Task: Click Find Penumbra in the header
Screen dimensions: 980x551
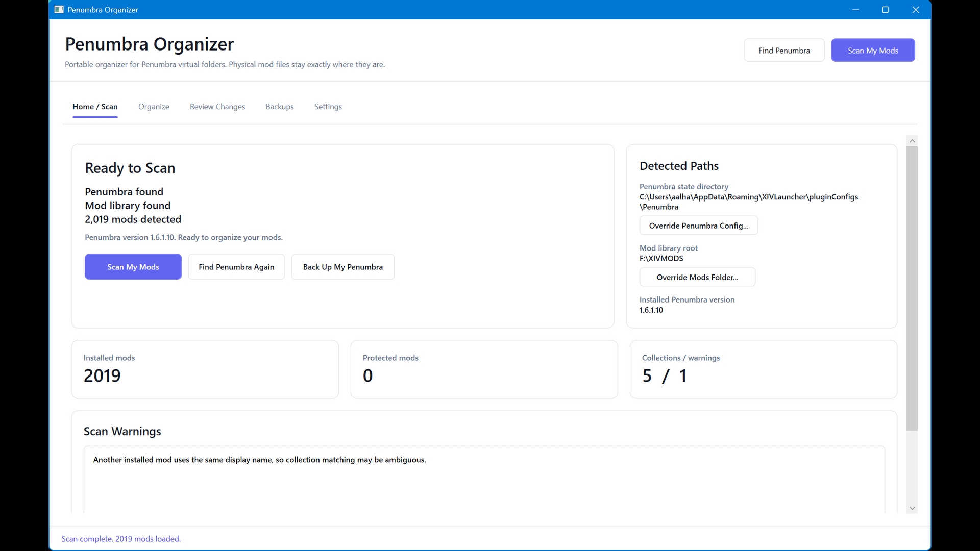Action: 784,51
